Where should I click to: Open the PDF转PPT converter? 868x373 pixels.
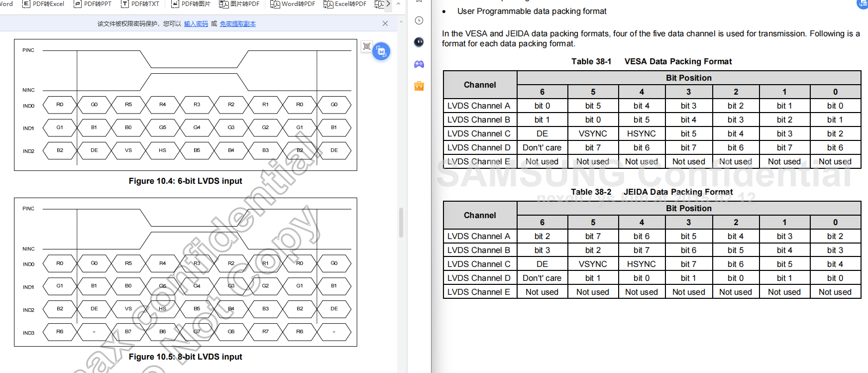[x=93, y=4]
